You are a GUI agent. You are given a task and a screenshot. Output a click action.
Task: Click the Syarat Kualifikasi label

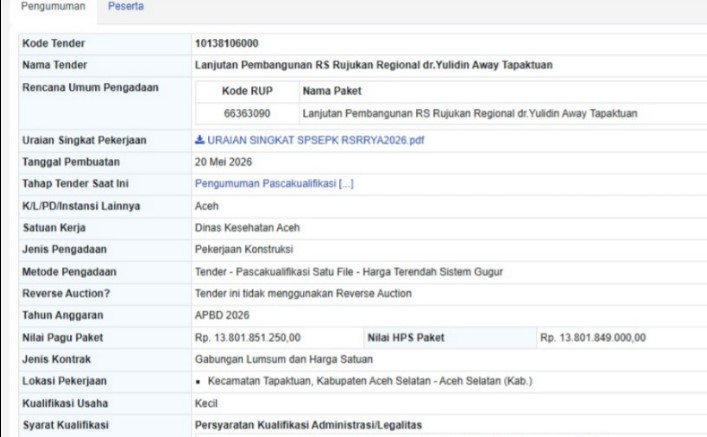[66, 425]
